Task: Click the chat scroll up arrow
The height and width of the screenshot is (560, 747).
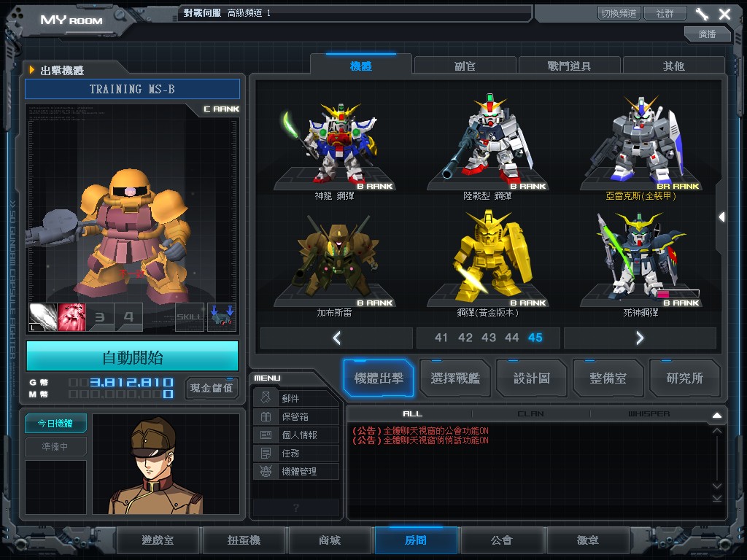Action: (717, 431)
